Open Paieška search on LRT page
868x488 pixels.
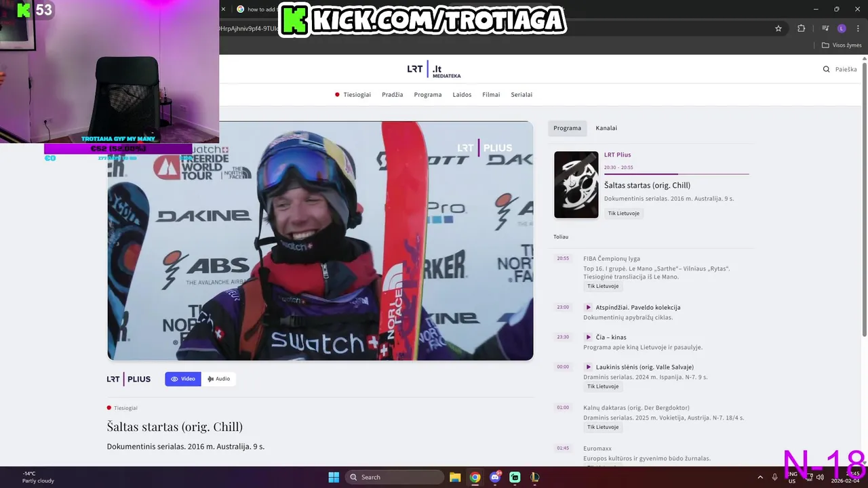pos(840,69)
